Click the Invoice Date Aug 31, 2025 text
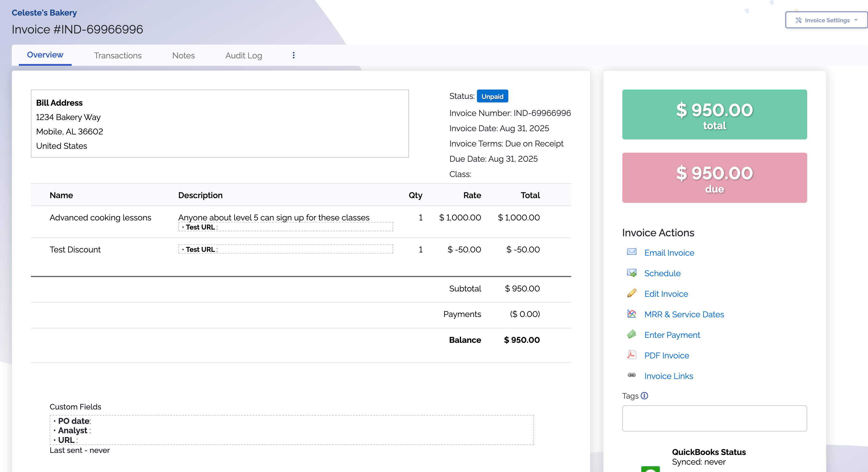This screenshot has width=868, height=472. (x=499, y=128)
